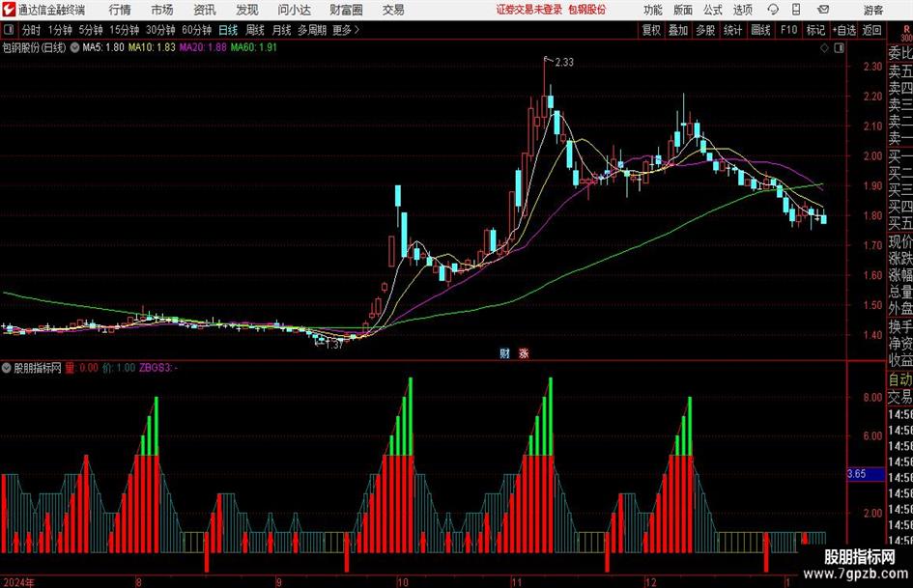Click 证券交易未登录 login link
Image resolution: width=913 pixels, height=588 pixels.
click(x=529, y=10)
